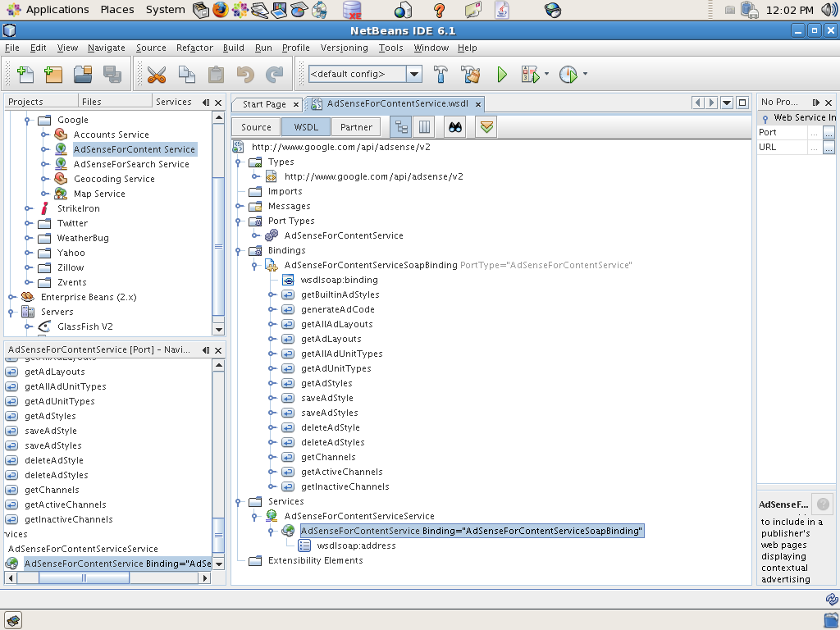Screen dimensions: 840x630
Task: Open the default config dropdown
Action: (414, 74)
